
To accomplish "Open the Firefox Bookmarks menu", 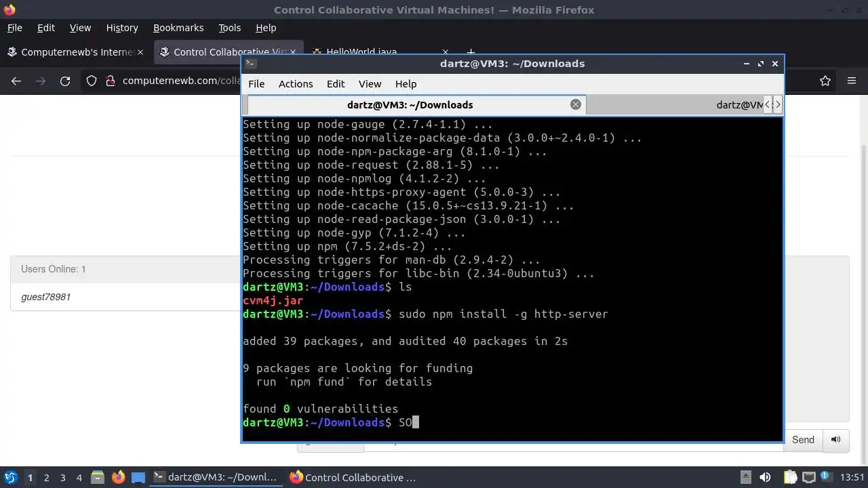I will coord(178,28).
